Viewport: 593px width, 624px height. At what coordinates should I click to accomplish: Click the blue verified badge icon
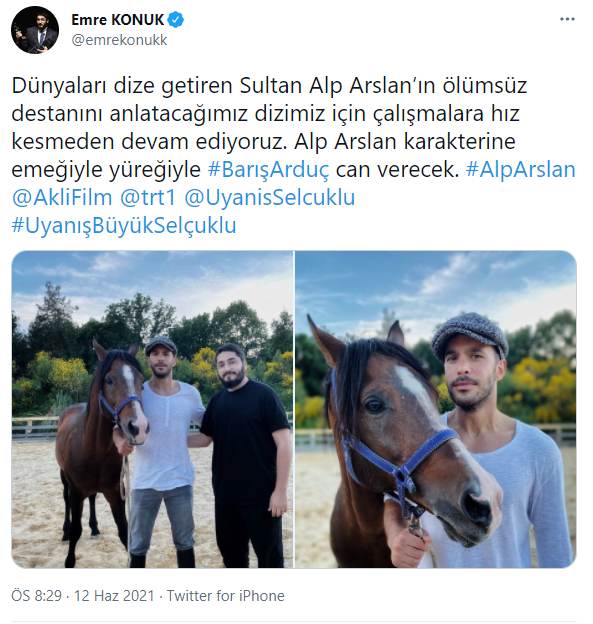(x=176, y=20)
